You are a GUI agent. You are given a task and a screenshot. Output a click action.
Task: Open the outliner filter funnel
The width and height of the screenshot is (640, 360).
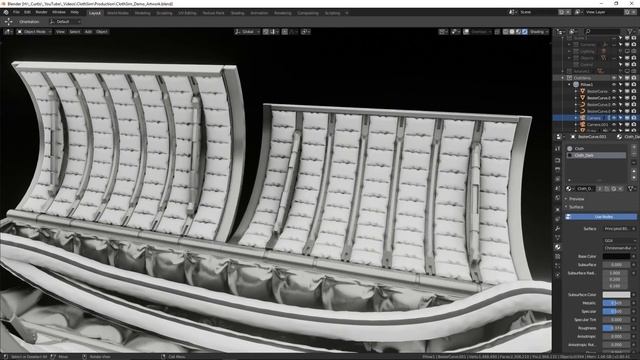point(631,31)
